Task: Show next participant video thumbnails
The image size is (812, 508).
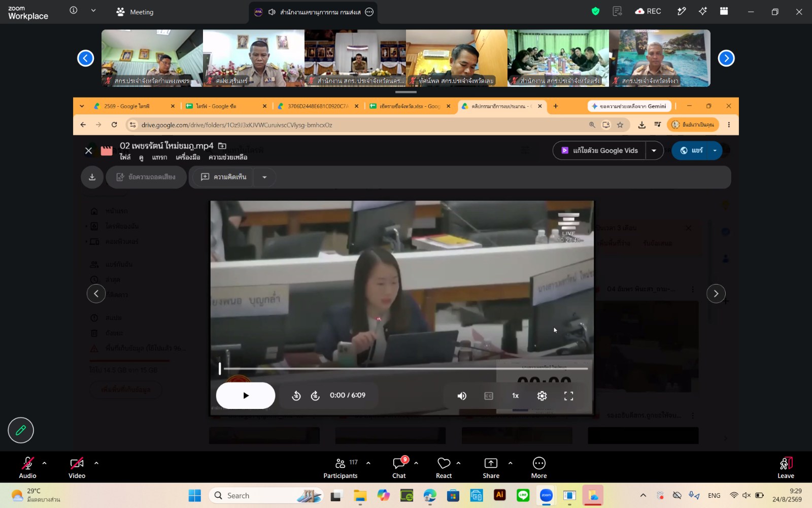Action: pos(726,58)
